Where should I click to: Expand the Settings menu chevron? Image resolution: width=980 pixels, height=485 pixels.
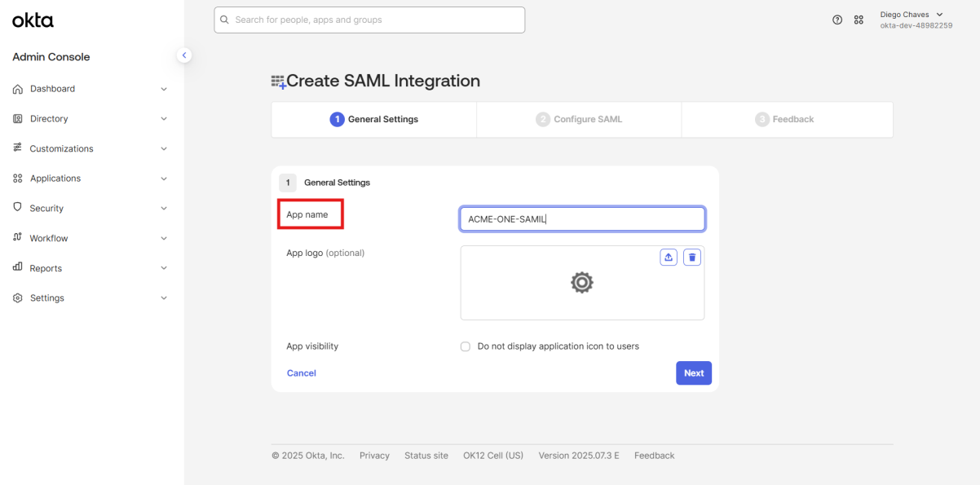click(164, 298)
